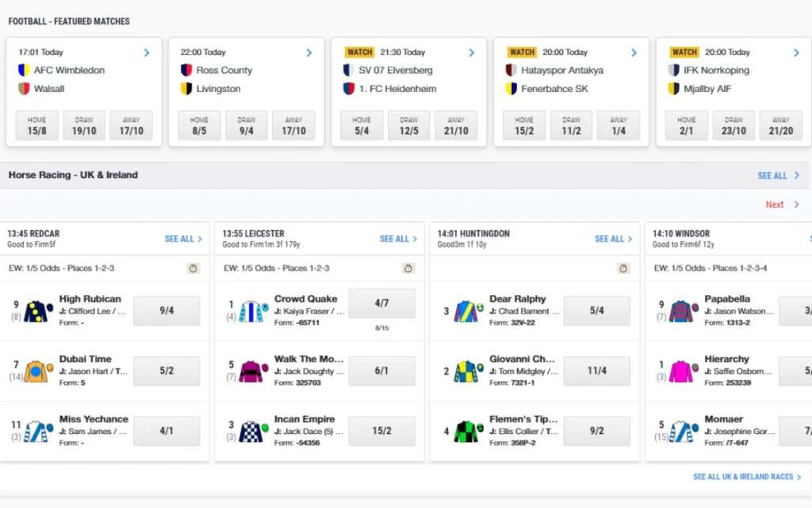Click the SV 07 Elversberg crest icon
812x508 pixels.
349,70
